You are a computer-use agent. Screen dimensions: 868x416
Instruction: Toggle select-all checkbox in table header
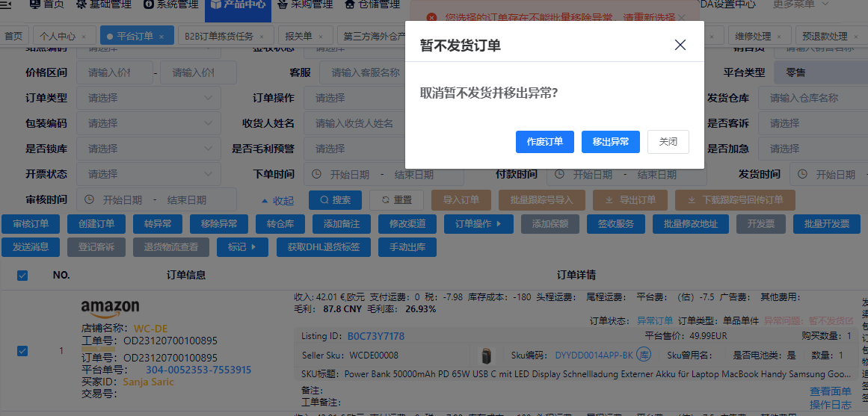point(22,276)
